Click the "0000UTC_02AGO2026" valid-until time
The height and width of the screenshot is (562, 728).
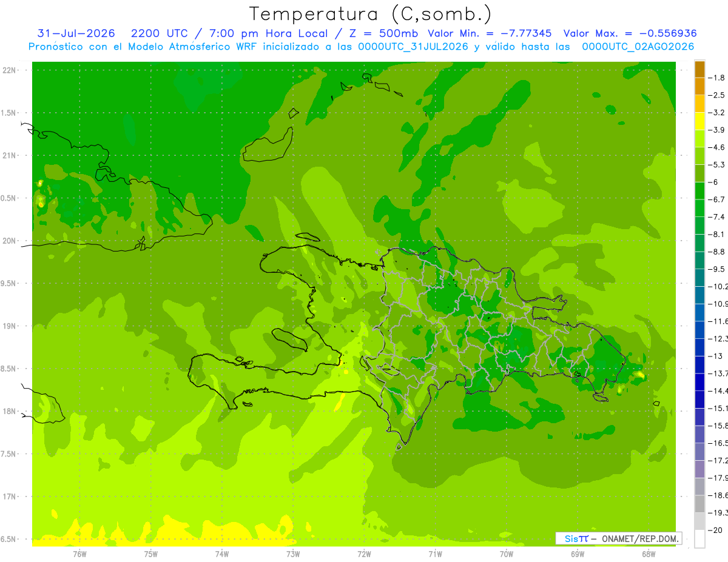coord(638,46)
